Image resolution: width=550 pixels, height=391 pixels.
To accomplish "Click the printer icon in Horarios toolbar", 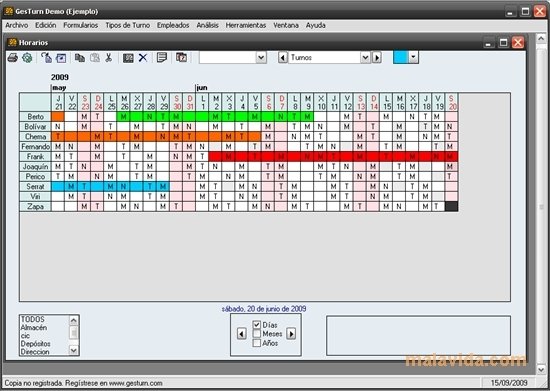I will [x=13, y=58].
